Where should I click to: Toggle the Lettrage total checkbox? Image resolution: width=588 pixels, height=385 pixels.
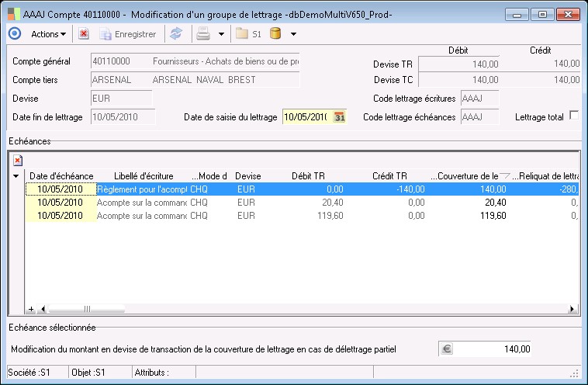[x=574, y=116]
